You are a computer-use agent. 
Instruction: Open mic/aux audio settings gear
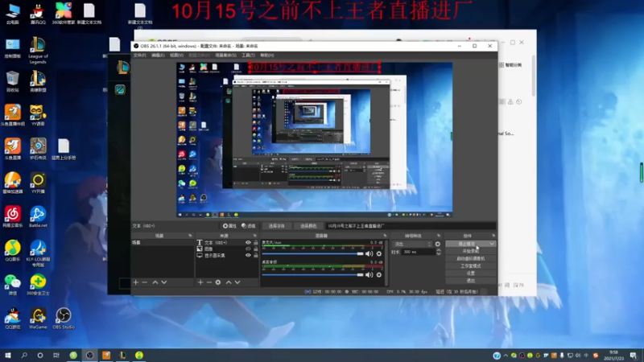379,253
